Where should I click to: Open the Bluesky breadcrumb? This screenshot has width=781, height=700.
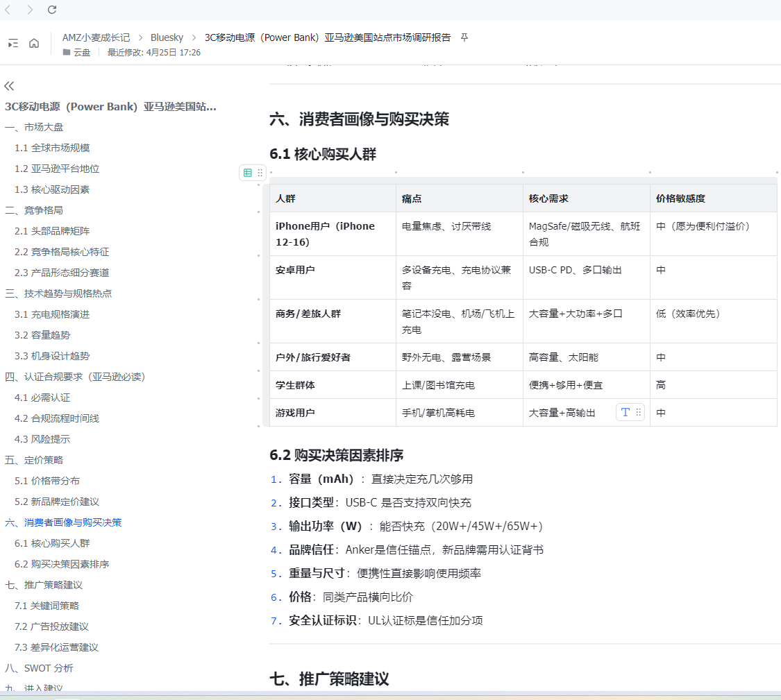(167, 37)
